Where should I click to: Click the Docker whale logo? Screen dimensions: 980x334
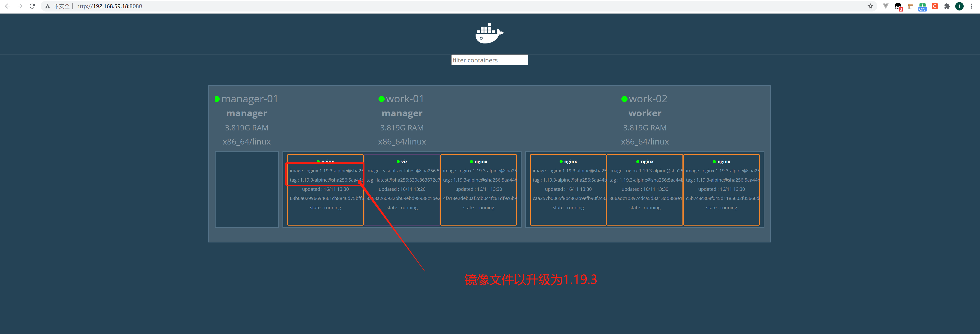pyautogui.click(x=489, y=34)
